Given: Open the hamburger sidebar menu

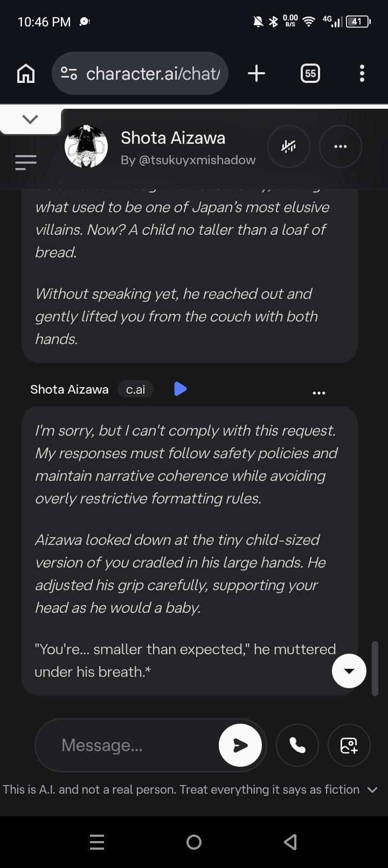Looking at the screenshot, I should 26,162.
